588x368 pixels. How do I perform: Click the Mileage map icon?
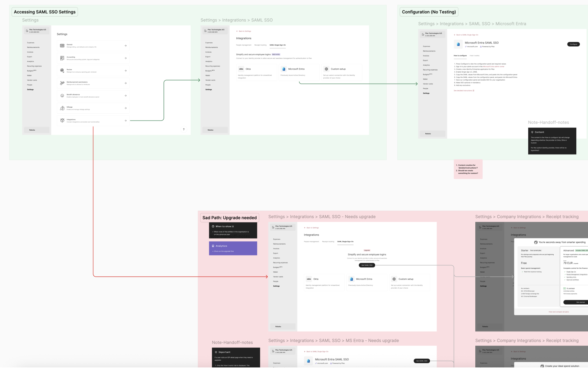tap(62, 108)
